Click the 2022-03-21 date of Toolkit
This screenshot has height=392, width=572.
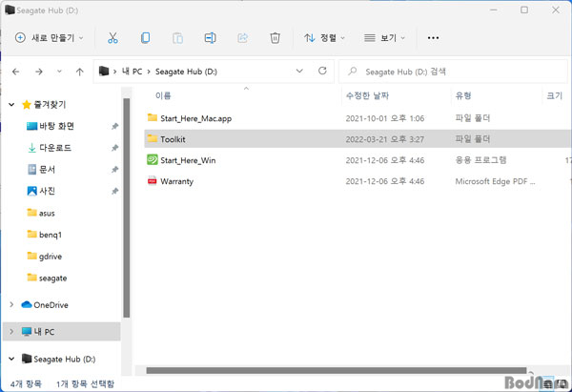[384, 139]
